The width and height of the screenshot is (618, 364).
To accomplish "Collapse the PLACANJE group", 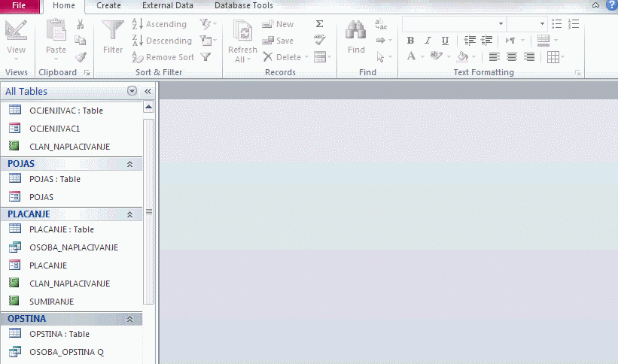I will pos(129,214).
